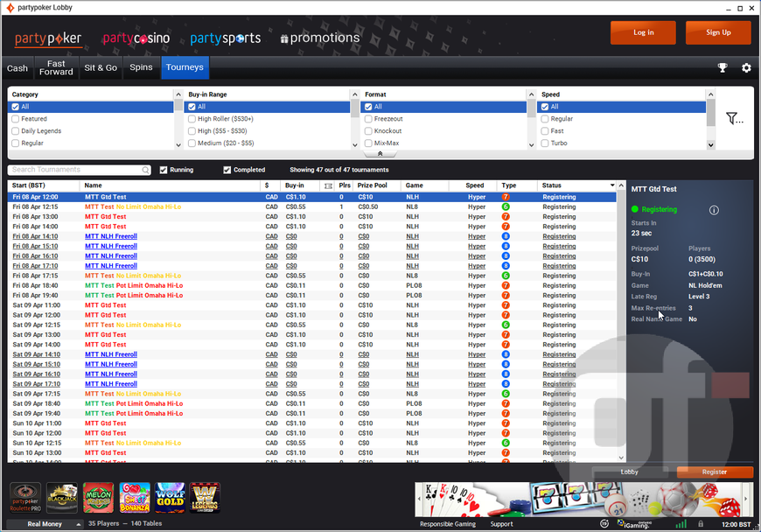Uncheck the All checkbox under Category
Screen dimensions: 761x532
point(16,107)
